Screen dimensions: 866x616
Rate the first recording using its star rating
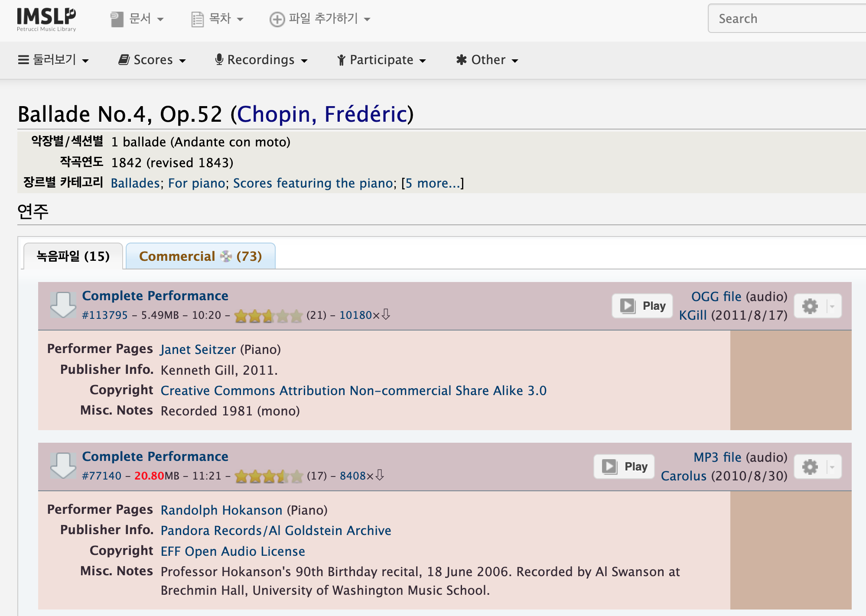268,316
